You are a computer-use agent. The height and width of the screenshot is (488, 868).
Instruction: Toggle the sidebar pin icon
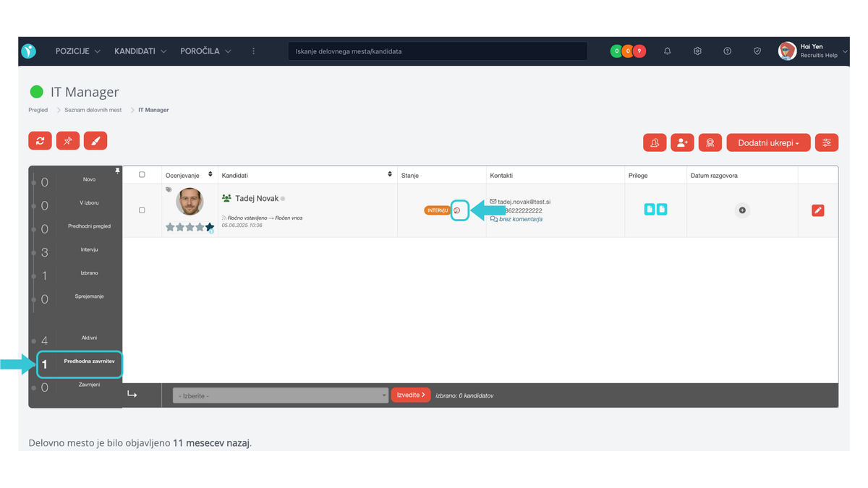tap(117, 171)
